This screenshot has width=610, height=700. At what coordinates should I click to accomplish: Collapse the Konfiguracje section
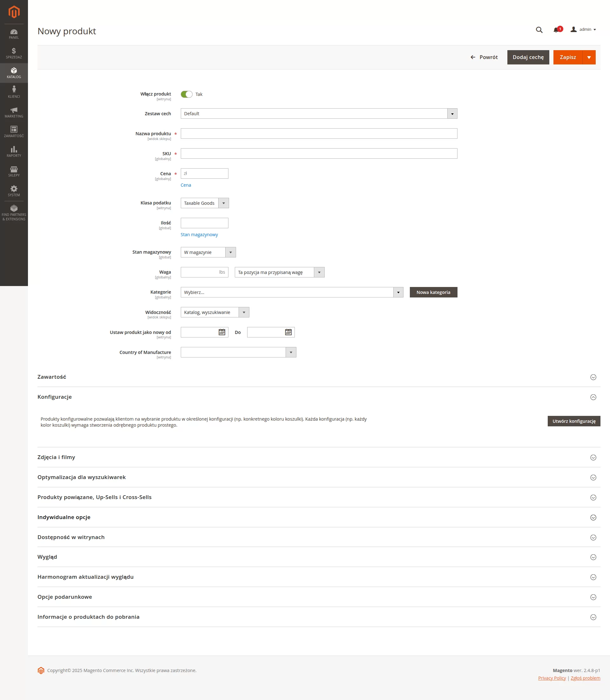[593, 397]
